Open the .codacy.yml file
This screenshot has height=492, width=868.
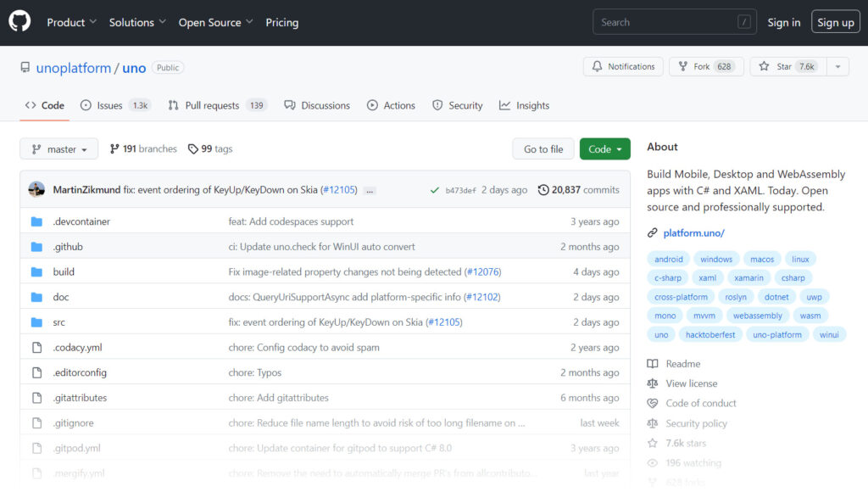click(77, 348)
